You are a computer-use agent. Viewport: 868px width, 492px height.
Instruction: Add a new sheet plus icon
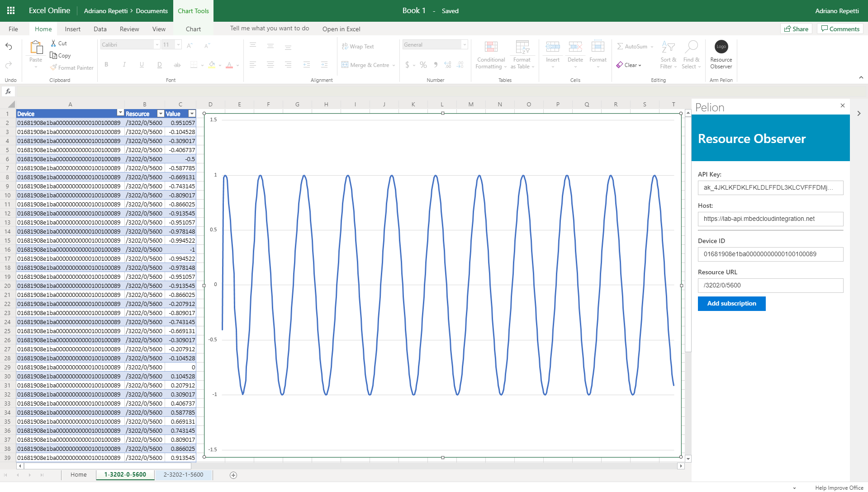click(233, 475)
